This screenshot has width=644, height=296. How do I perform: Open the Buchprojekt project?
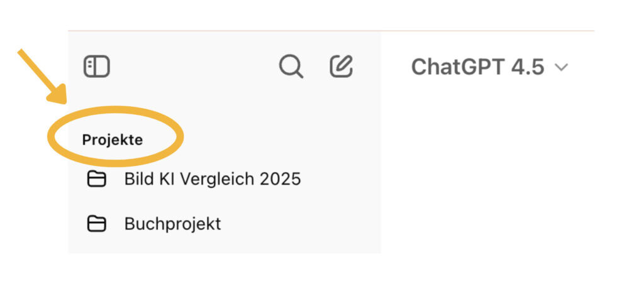172,224
